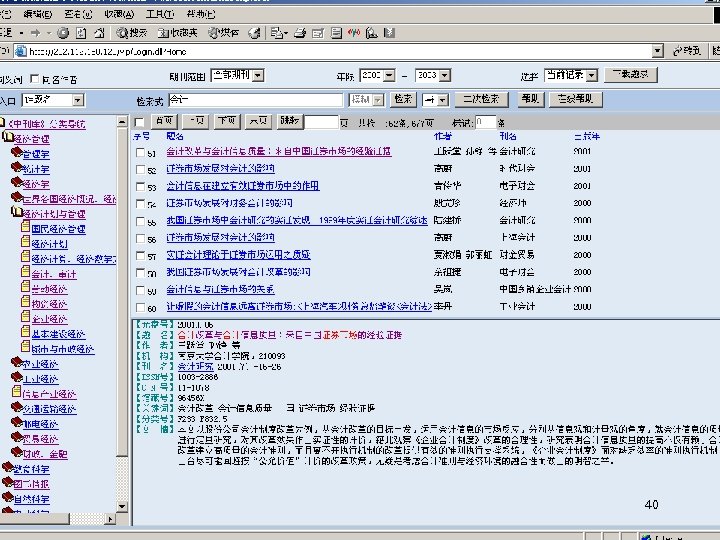Tick the checkbox for result row 55

141,221
